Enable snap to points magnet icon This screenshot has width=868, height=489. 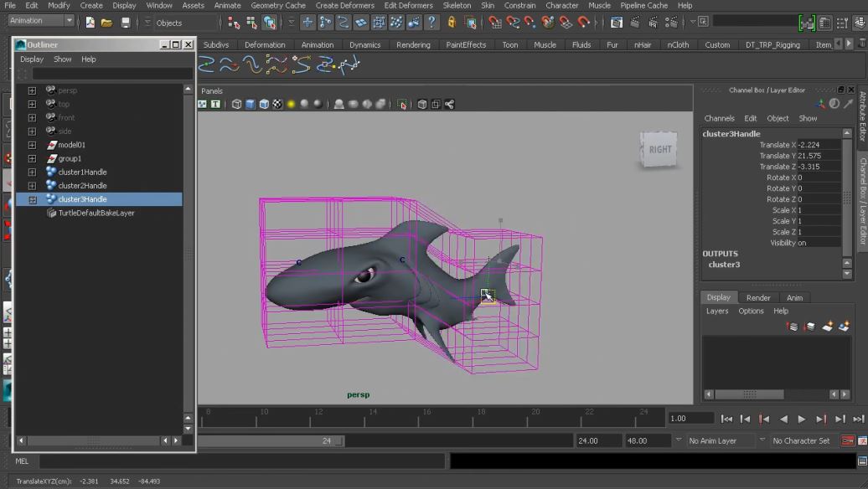click(x=530, y=23)
